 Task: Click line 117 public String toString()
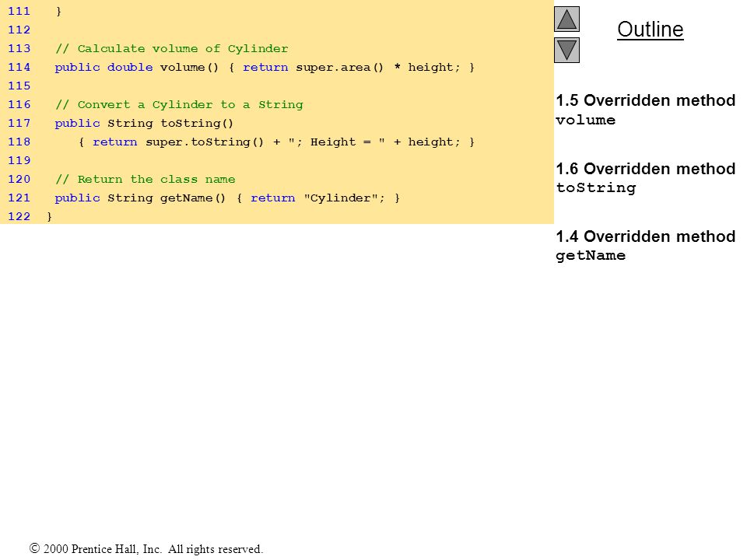point(144,124)
